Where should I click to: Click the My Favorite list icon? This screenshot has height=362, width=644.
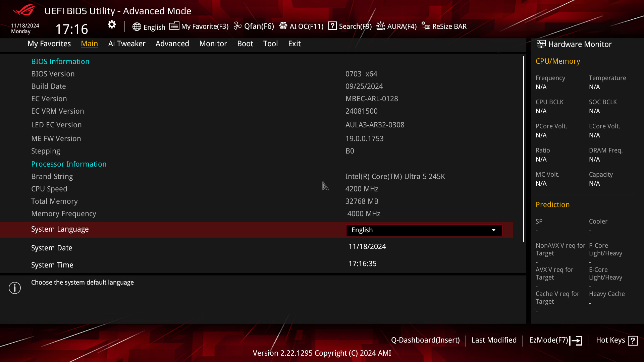(x=174, y=26)
